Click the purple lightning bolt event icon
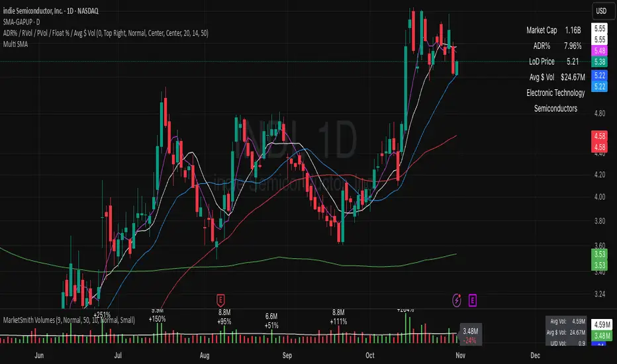 [456, 300]
